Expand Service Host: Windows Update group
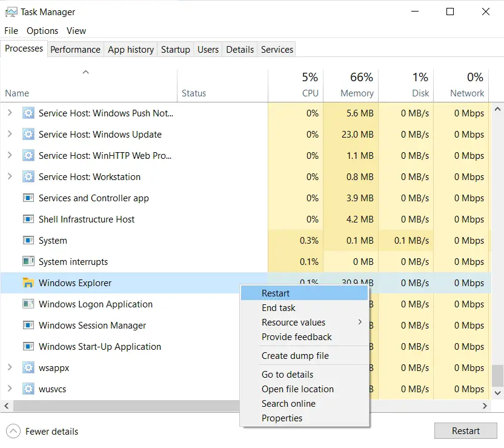Image resolution: width=504 pixels, height=448 pixels. pos(10,134)
